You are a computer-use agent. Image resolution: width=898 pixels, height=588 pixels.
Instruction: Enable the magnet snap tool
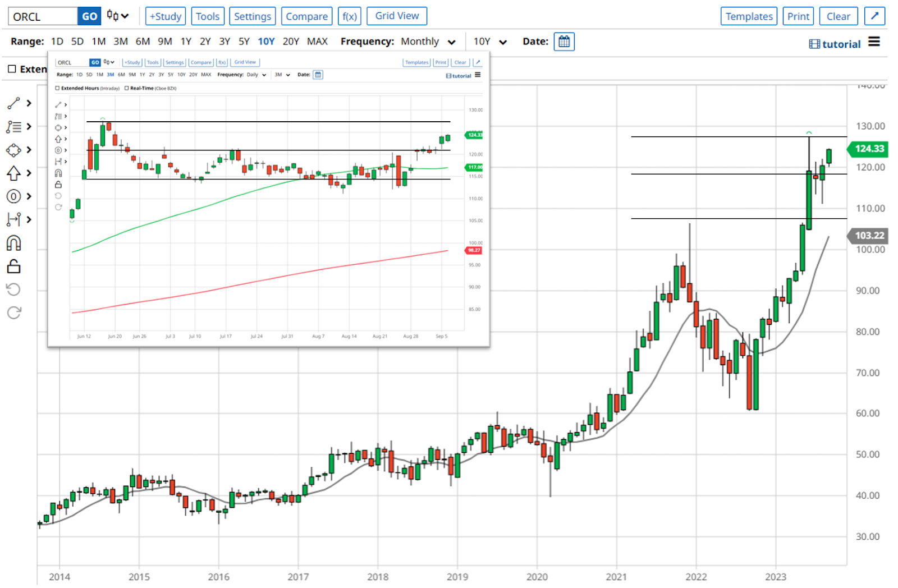13,242
